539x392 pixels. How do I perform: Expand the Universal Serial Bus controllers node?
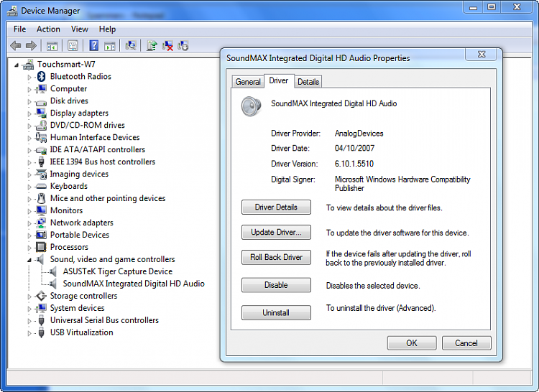[x=29, y=321]
